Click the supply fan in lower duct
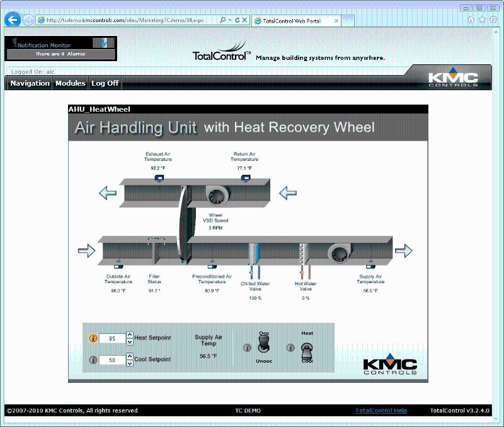504x427 pixels. point(340,254)
